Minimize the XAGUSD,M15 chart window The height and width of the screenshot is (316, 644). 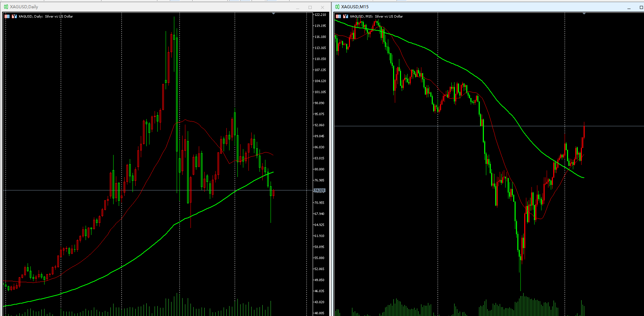(629, 8)
